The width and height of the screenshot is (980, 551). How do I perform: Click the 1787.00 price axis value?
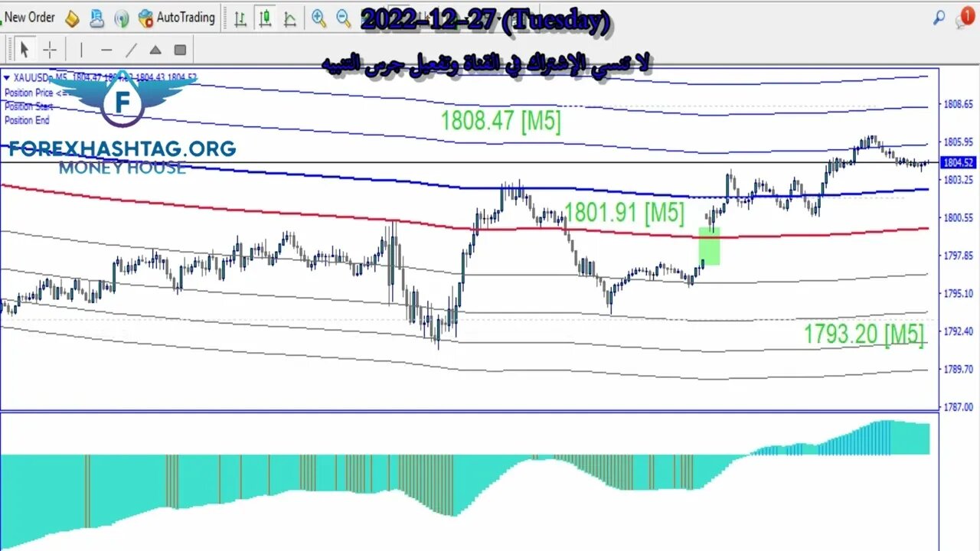click(959, 406)
